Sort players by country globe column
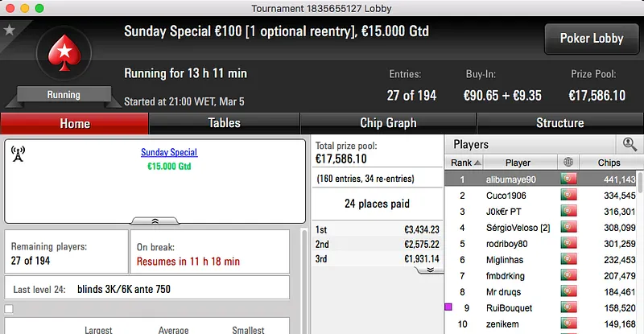The width and height of the screenshot is (644, 334). pyautogui.click(x=569, y=163)
